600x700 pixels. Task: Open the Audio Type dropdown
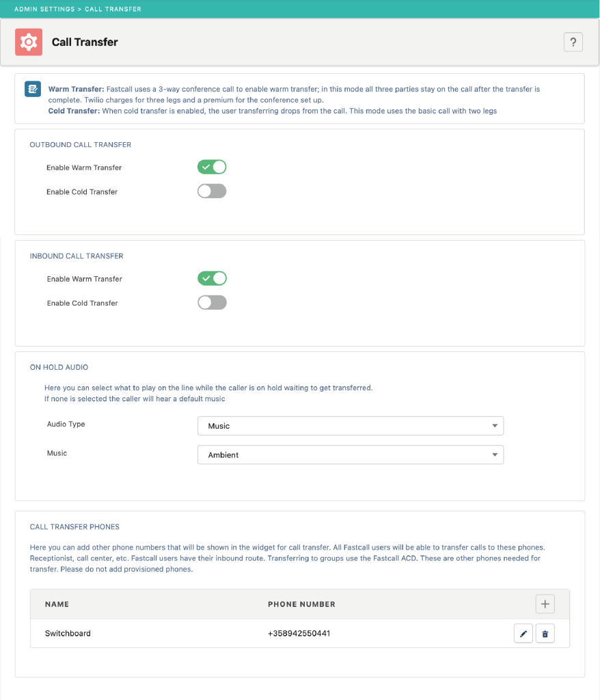[x=351, y=425]
